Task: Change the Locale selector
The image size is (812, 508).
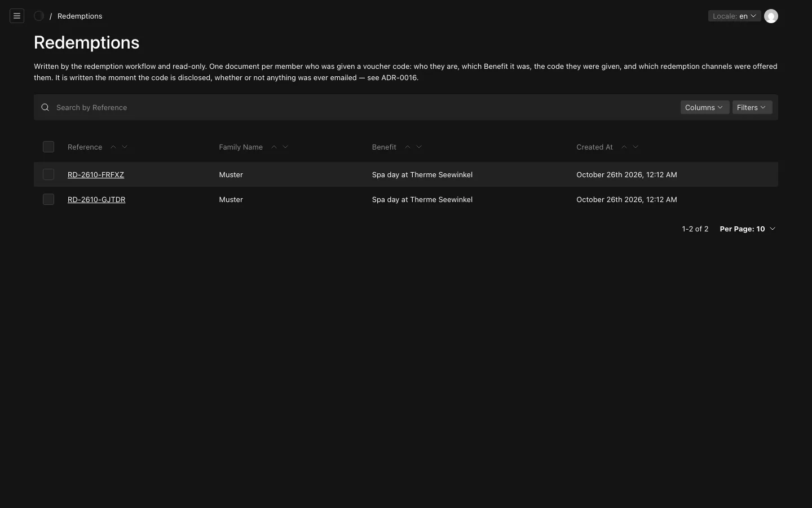Action: [x=734, y=16]
